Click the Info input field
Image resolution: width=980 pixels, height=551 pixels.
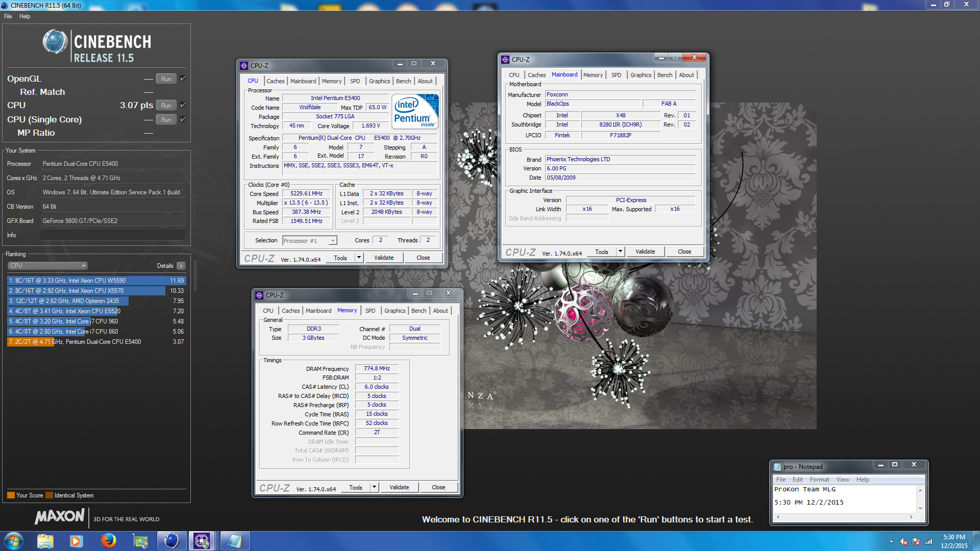[112, 235]
